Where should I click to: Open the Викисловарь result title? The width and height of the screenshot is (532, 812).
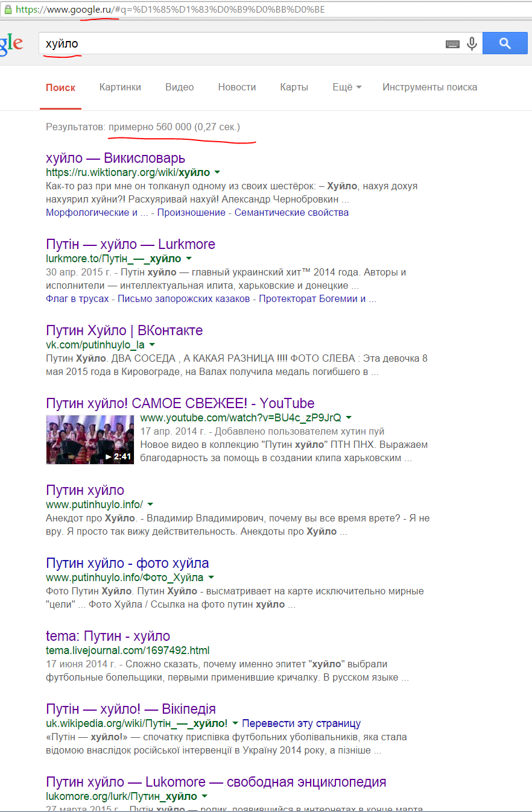[x=116, y=159]
